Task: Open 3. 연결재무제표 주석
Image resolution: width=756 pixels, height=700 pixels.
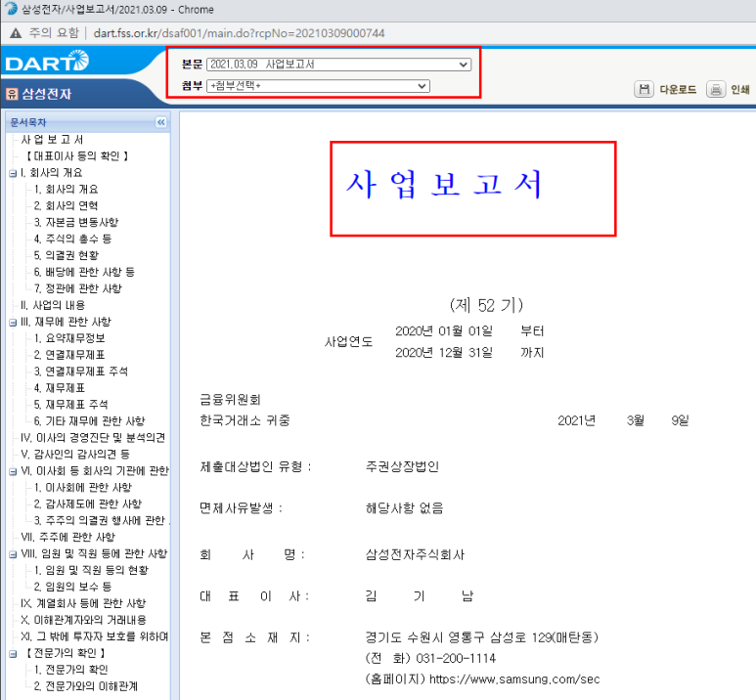Action: click(81, 372)
